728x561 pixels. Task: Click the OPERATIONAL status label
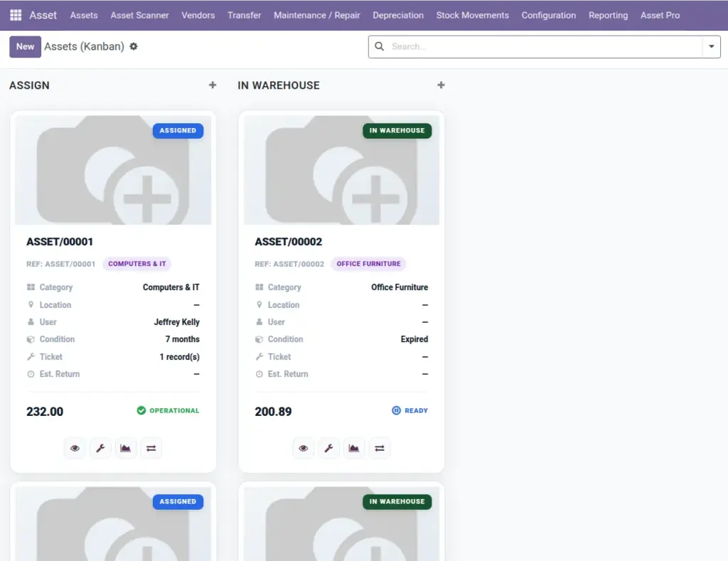pos(174,410)
